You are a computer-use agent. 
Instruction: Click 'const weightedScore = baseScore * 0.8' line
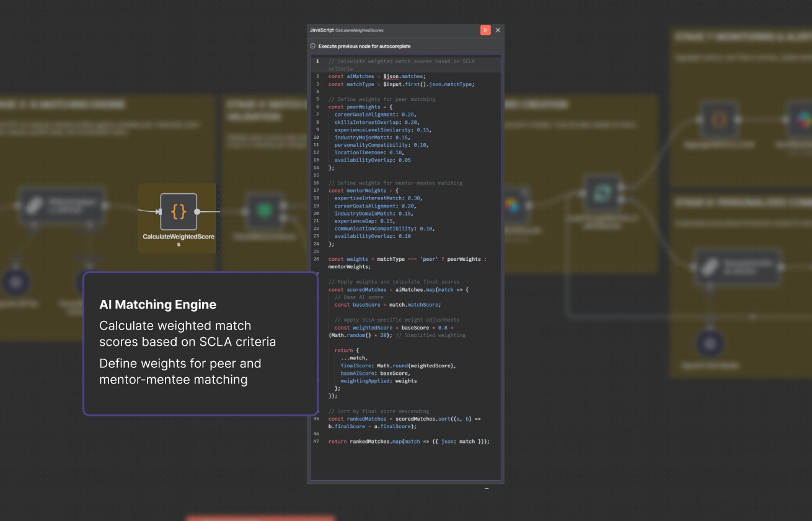click(397, 331)
